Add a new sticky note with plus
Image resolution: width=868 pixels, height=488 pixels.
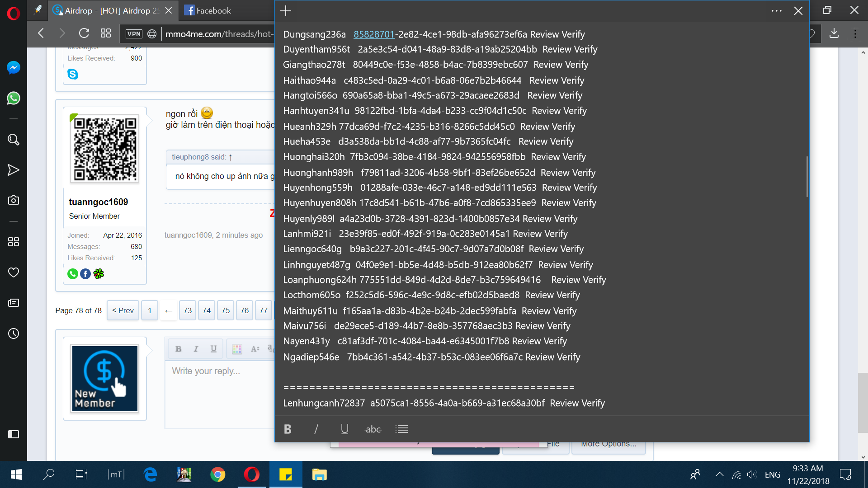pos(286,11)
